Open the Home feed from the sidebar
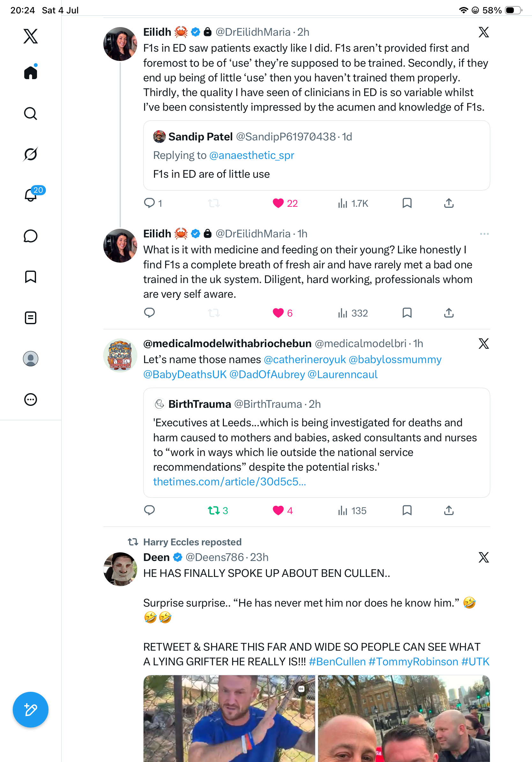The height and width of the screenshot is (762, 532). [31, 72]
